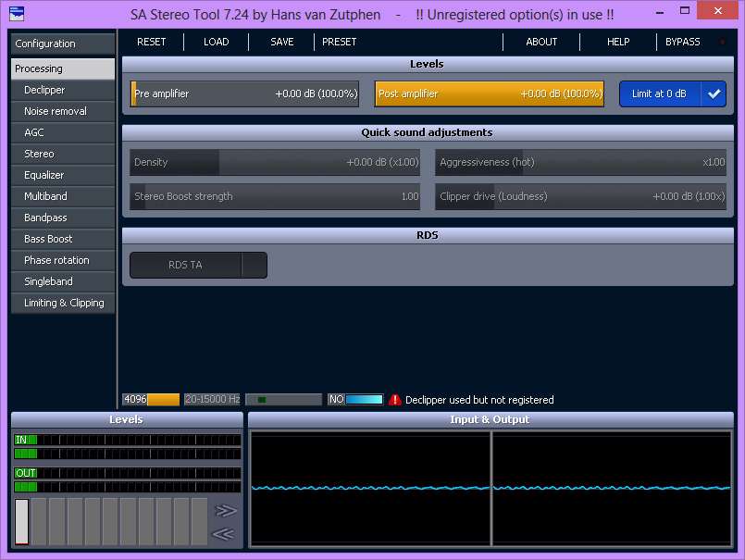Viewport: 745px width, 560px height.
Task: Click the red declipper warning icon
Action: [x=395, y=400]
